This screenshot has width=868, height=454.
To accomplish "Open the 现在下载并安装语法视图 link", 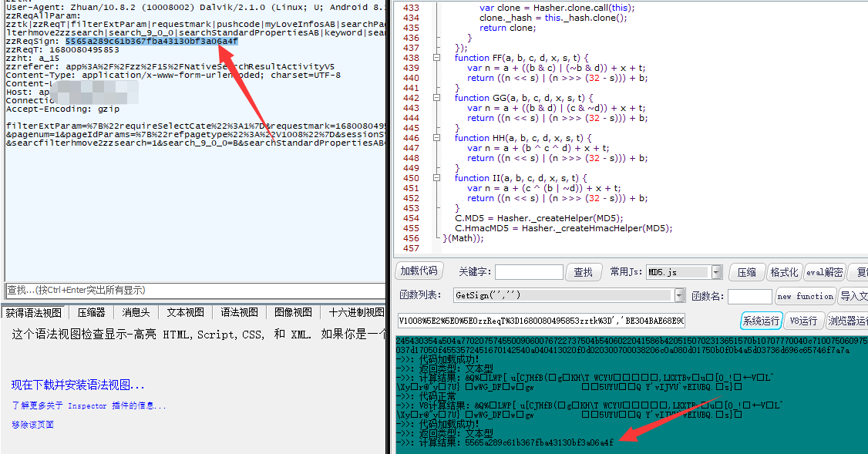I will 78,385.
